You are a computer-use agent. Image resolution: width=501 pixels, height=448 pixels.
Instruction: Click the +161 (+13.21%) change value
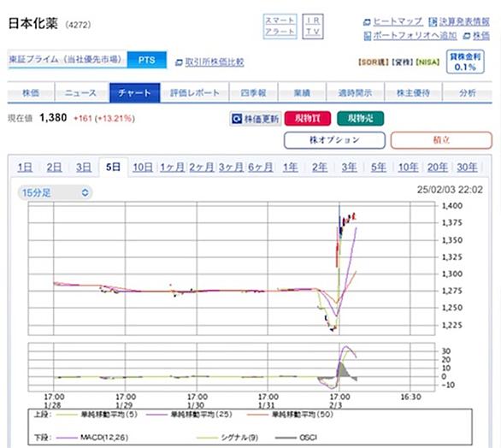pos(104,119)
